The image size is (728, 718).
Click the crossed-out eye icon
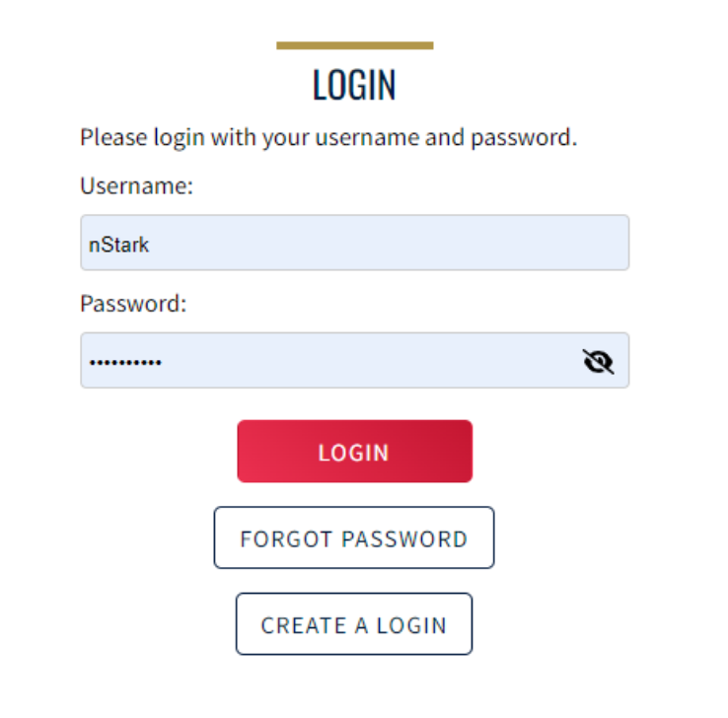(x=598, y=362)
